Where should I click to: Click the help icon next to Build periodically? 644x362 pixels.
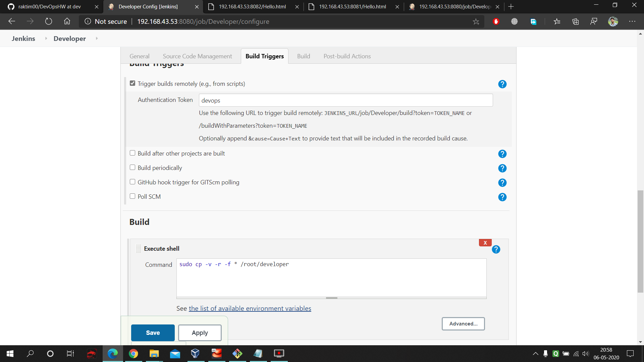502,168
